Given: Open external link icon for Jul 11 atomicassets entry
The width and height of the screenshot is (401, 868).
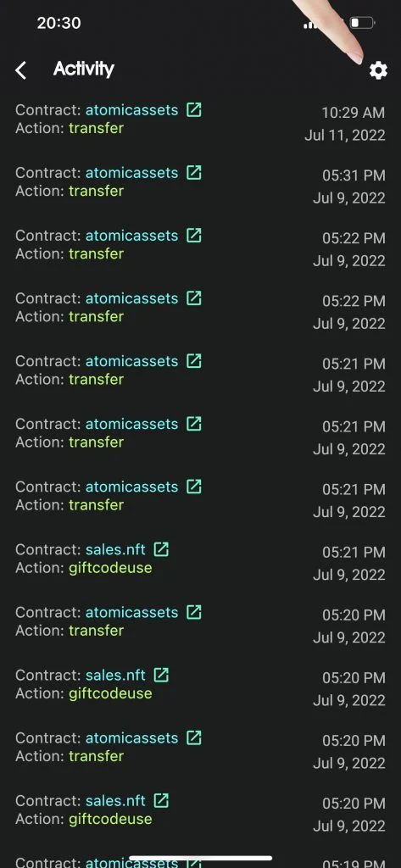Looking at the screenshot, I should (194, 109).
